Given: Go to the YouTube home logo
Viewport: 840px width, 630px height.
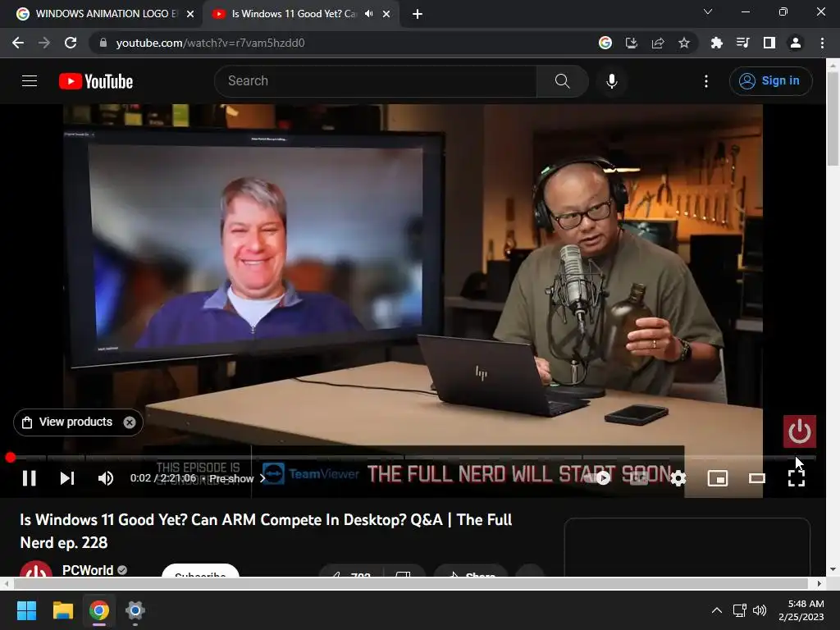Looking at the screenshot, I should [96, 81].
